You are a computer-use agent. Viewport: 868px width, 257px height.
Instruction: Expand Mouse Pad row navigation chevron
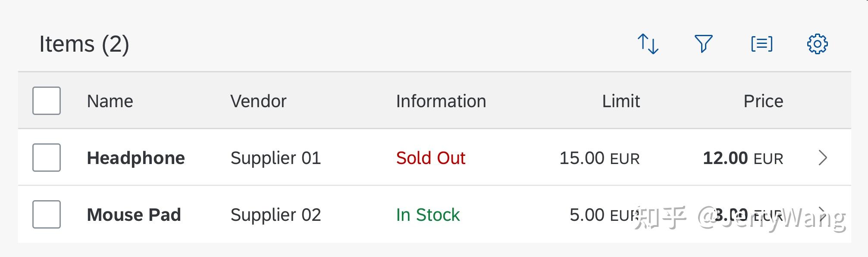point(823,214)
